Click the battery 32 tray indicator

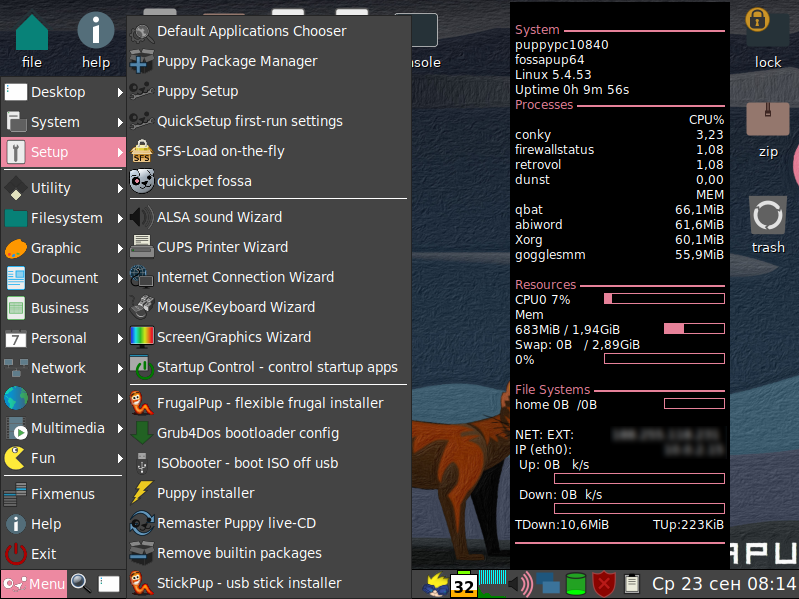[464, 584]
